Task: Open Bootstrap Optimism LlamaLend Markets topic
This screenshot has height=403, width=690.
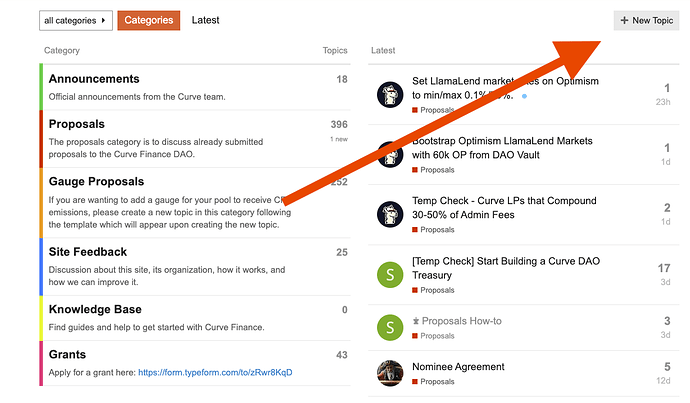Action: (x=502, y=148)
